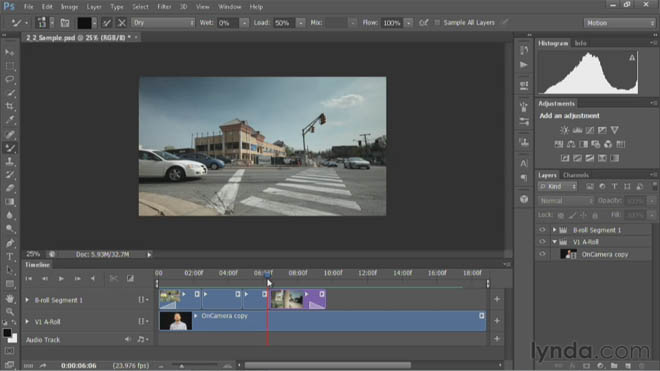Open the Load percentage dropdown
This screenshot has width=660, height=371.
tap(301, 23)
